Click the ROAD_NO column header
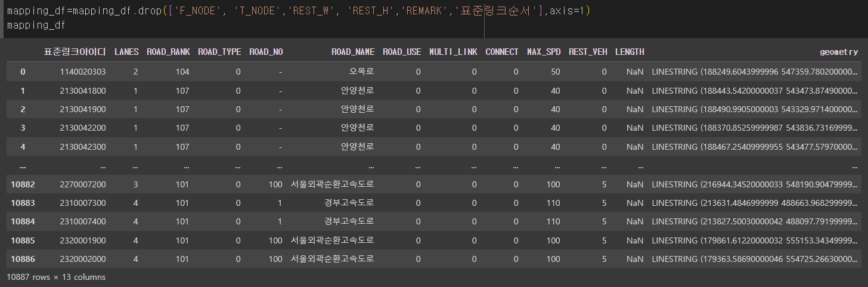Viewport: 868px width, 287px height. pyautogui.click(x=266, y=52)
